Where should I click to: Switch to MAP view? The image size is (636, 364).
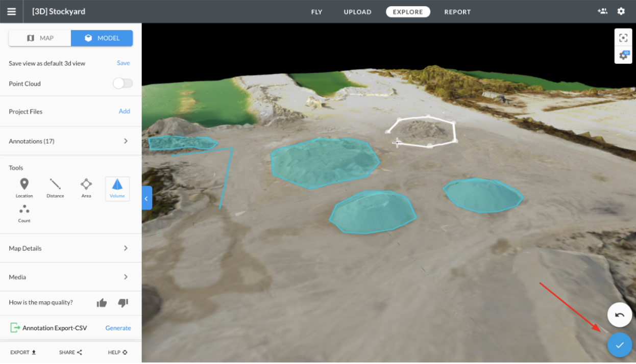pos(40,38)
